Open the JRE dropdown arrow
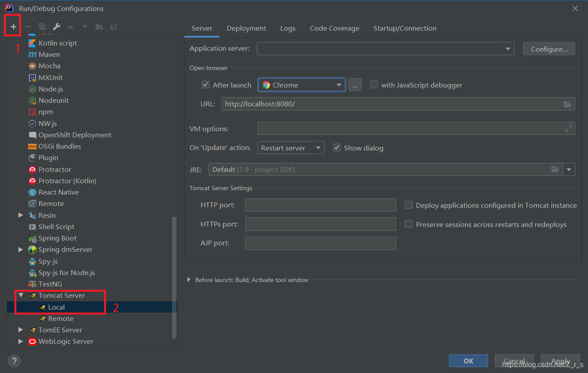 click(569, 169)
